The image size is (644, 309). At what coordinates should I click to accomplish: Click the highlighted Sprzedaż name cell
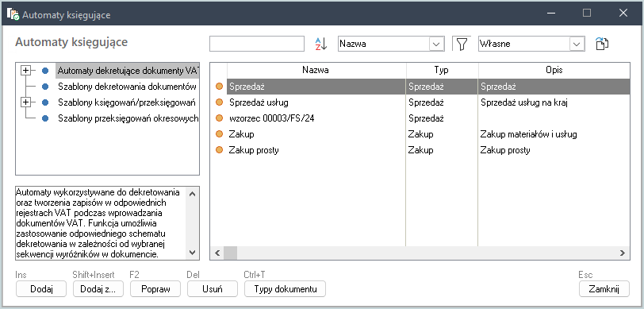coord(316,87)
